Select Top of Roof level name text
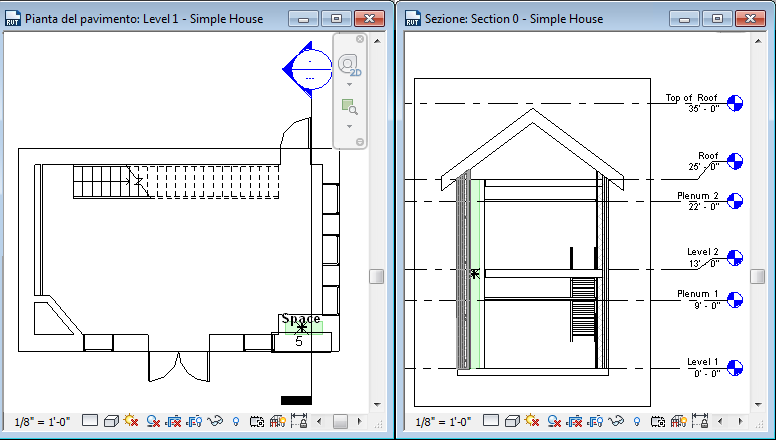776x440 pixels. point(691,98)
